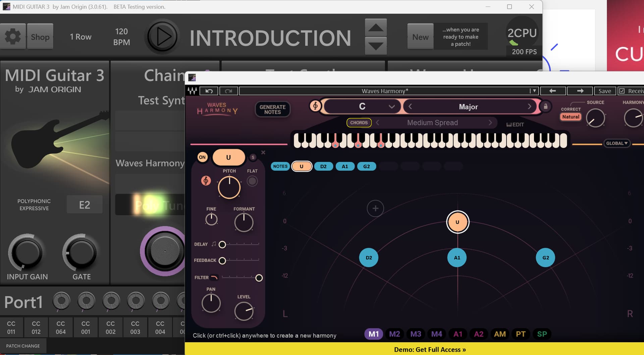Load next preset with right arrow button
The width and height of the screenshot is (644, 355).
point(580,91)
